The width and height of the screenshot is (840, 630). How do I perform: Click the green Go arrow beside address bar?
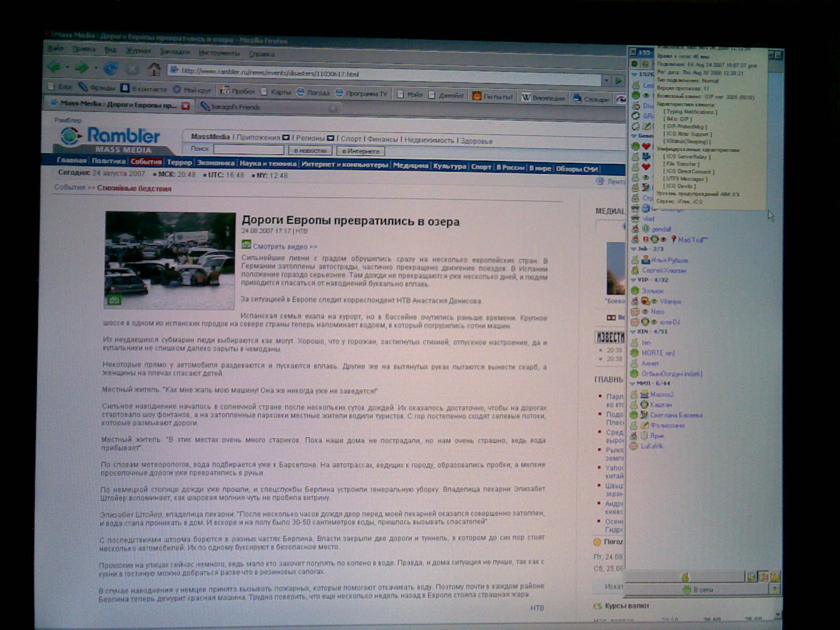pyautogui.click(x=618, y=80)
